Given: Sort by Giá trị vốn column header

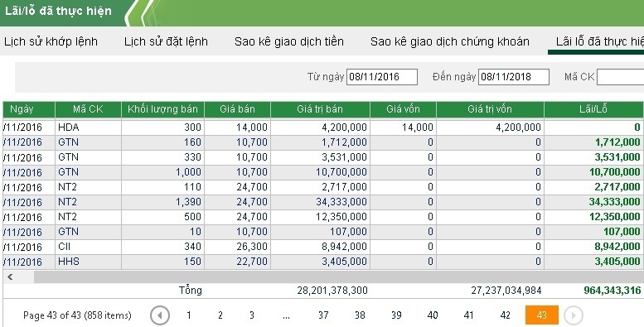Looking at the screenshot, I should [x=490, y=109].
